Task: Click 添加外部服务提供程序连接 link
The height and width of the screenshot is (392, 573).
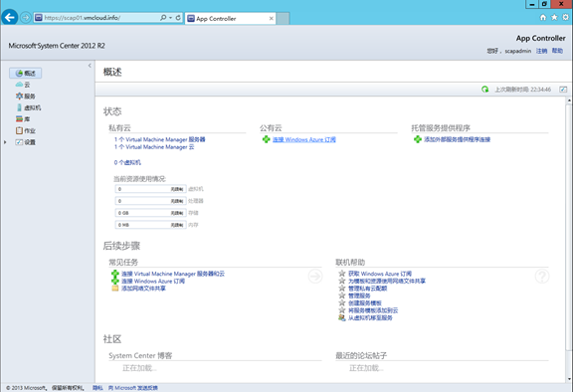Action: point(458,139)
